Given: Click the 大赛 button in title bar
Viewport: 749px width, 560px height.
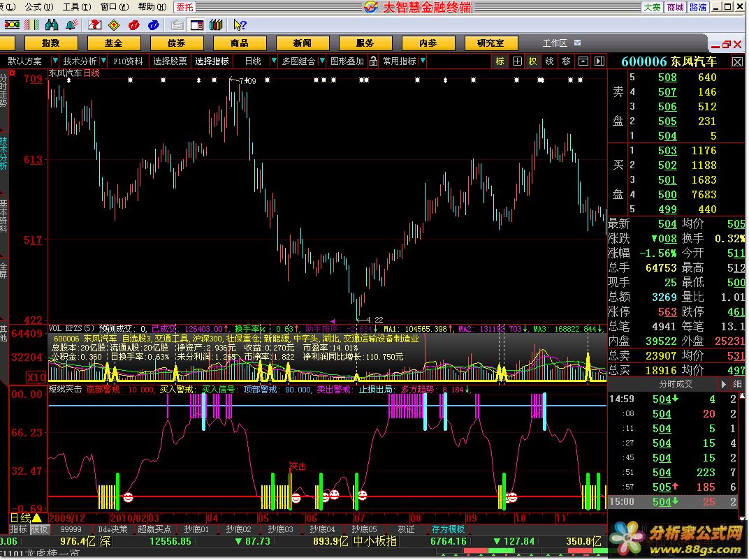Looking at the screenshot, I should tap(652, 7).
